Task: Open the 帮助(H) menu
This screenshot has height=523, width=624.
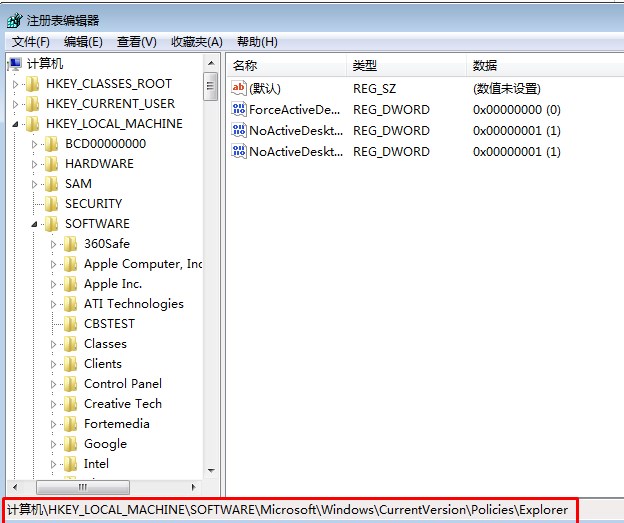Action: coord(257,41)
